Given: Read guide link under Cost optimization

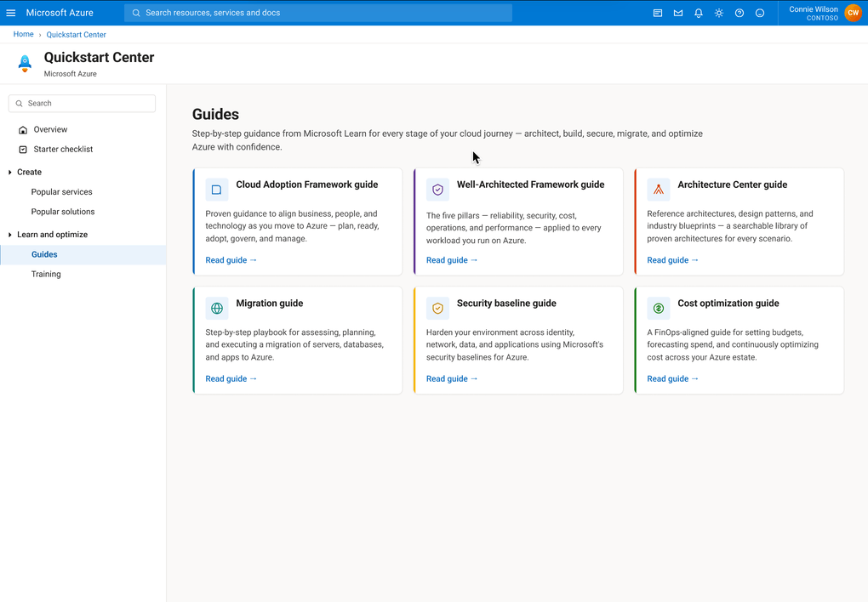Looking at the screenshot, I should coord(672,379).
